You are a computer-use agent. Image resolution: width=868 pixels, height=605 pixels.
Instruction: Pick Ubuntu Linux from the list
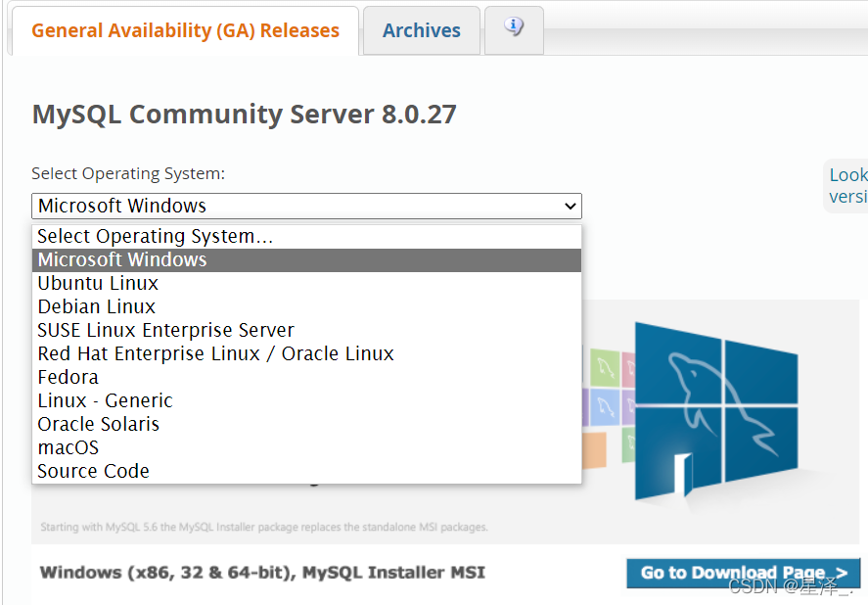click(x=98, y=283)
